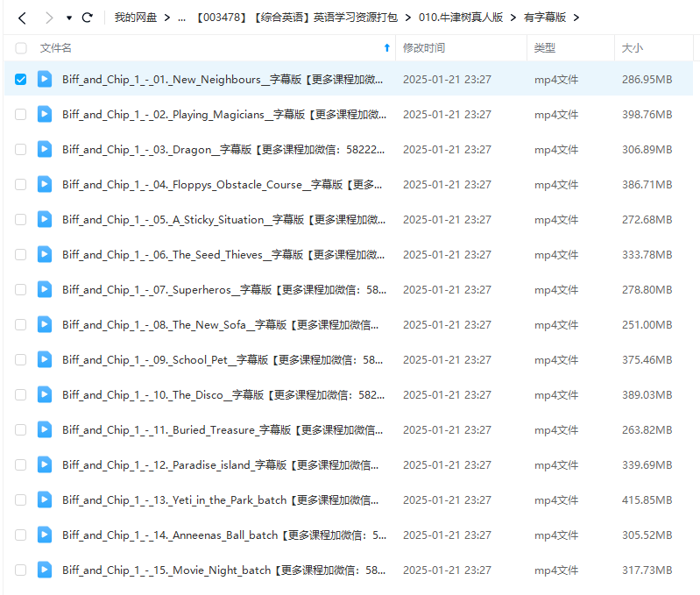Click the 有字幕版 breadcrumb folder
This screenshot has width=700, height=595.
click(x=545, y=18)
